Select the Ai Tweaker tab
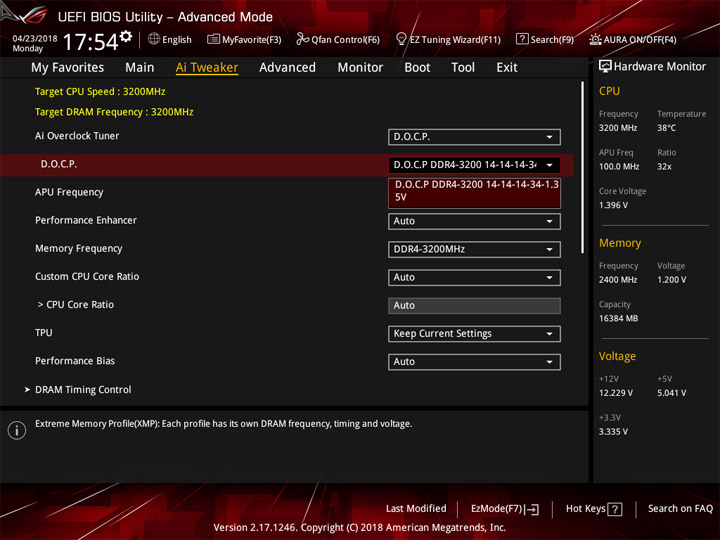Image resolution: width=720 pixels, height=540 pixels. click(x=207, y=68)
